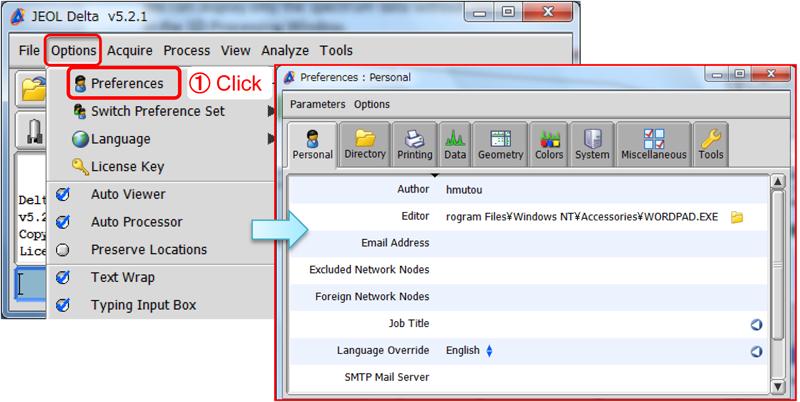The height and width of the screenshot is (402, 800).
Task: Maximize the Preferences window
Action: point(739,74)
